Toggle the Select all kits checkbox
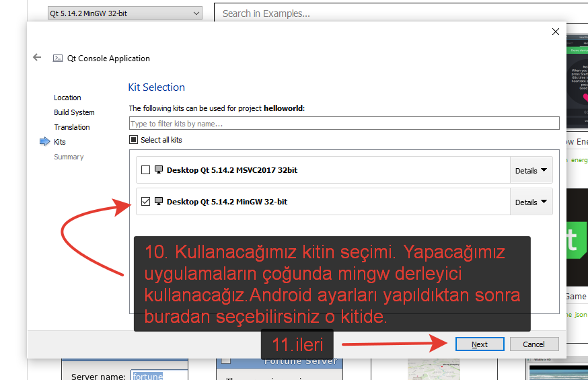The width and height of the screenshot is (588, 380). click(x=134, y=140)
